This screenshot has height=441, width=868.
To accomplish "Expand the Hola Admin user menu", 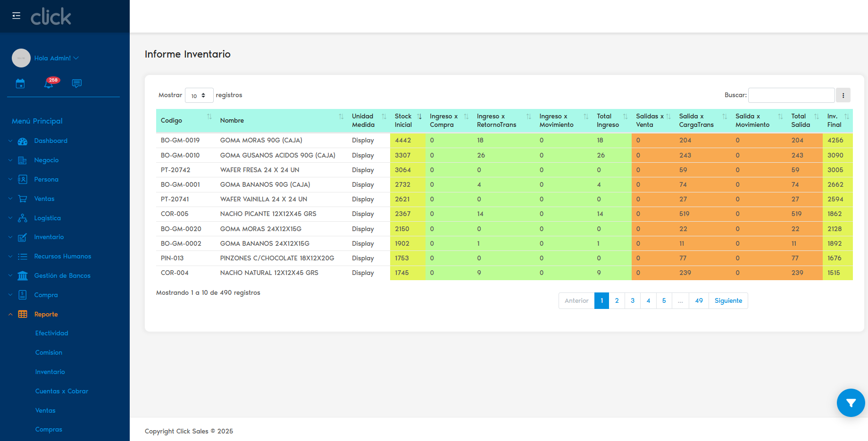I will pyautogui.click(x=56, y=58).
